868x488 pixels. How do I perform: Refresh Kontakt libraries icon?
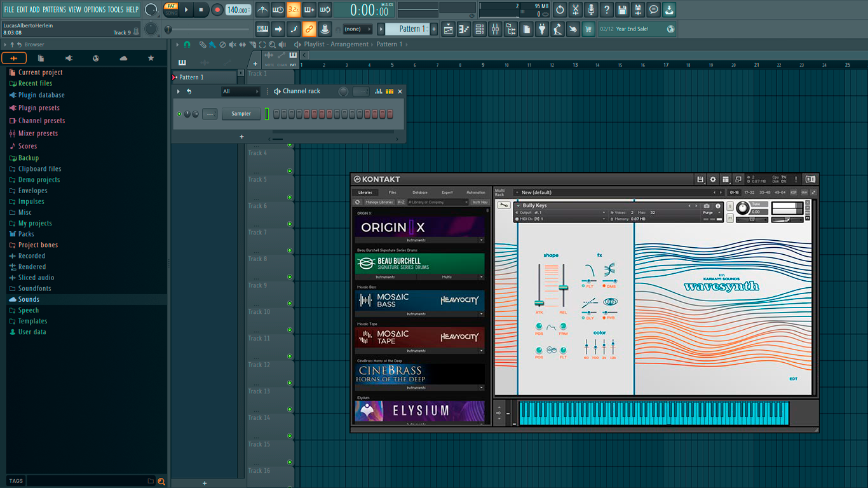(358, 202)
